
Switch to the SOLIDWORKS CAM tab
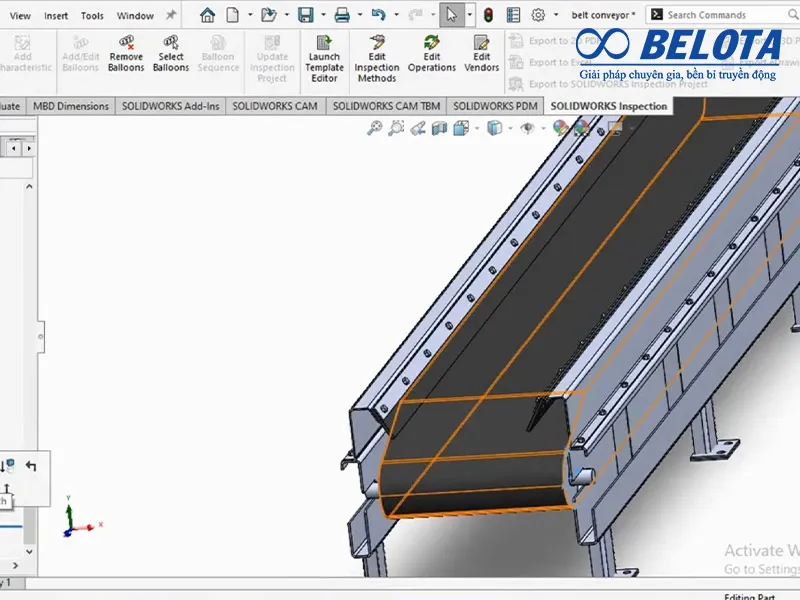(275, 105)
